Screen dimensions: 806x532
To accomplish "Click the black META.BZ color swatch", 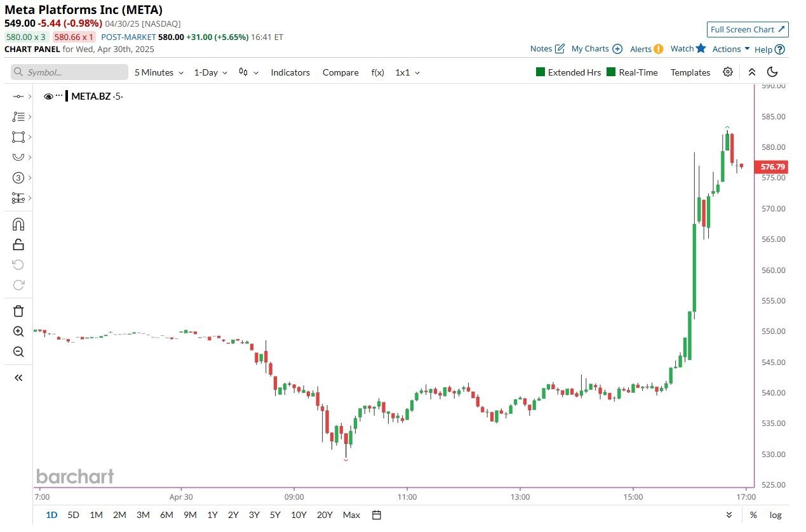I will 67,96.
